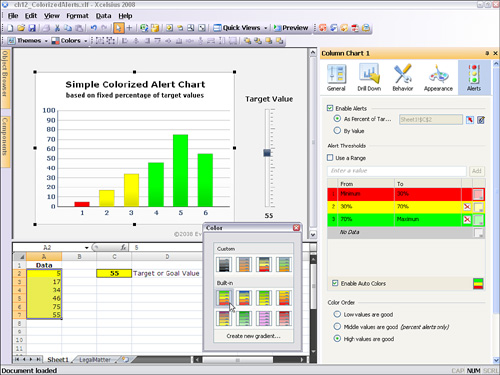Toggle the Enable Auto Colors checkbox
The image size is (500, 375).
(335, 283)
